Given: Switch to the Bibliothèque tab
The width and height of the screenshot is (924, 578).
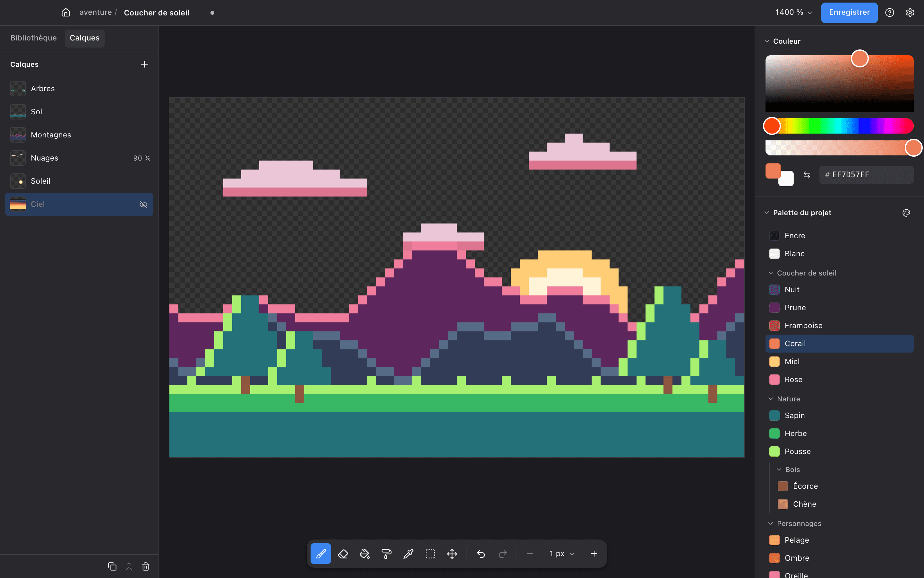Looking at the screenshot, I should point(34,38).
